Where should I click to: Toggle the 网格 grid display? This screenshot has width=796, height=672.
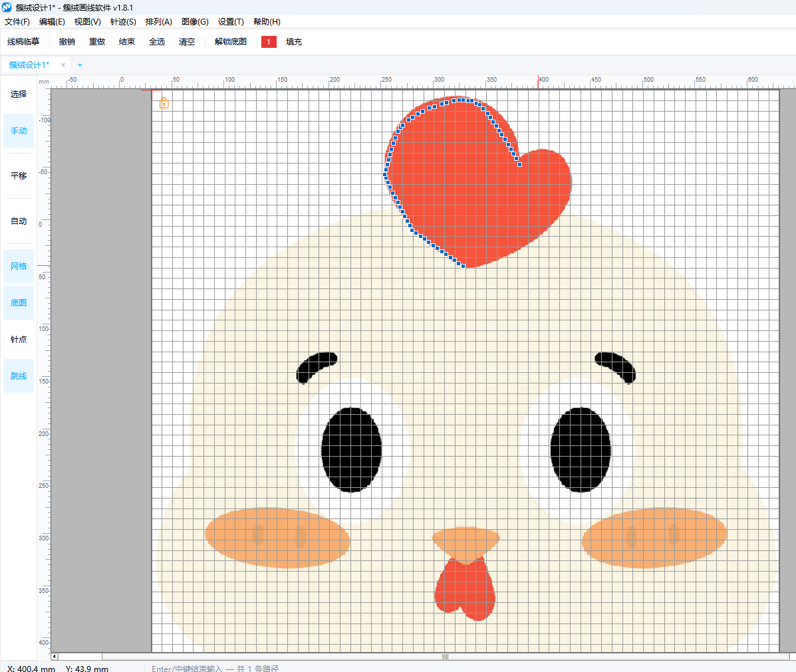pos(19,266)
